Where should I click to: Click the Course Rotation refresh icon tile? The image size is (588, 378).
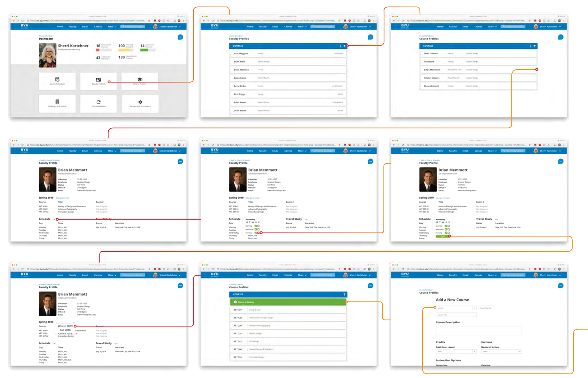(x=98, y=102)
